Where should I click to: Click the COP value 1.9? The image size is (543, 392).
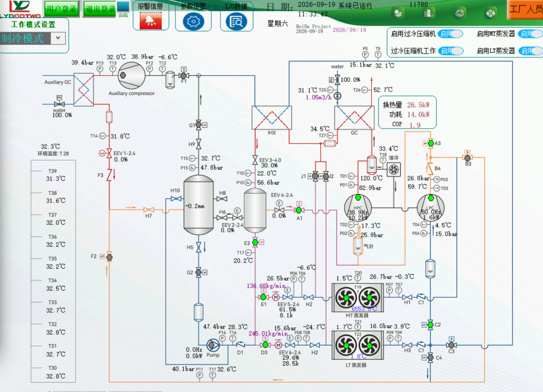tap(415, 125)
